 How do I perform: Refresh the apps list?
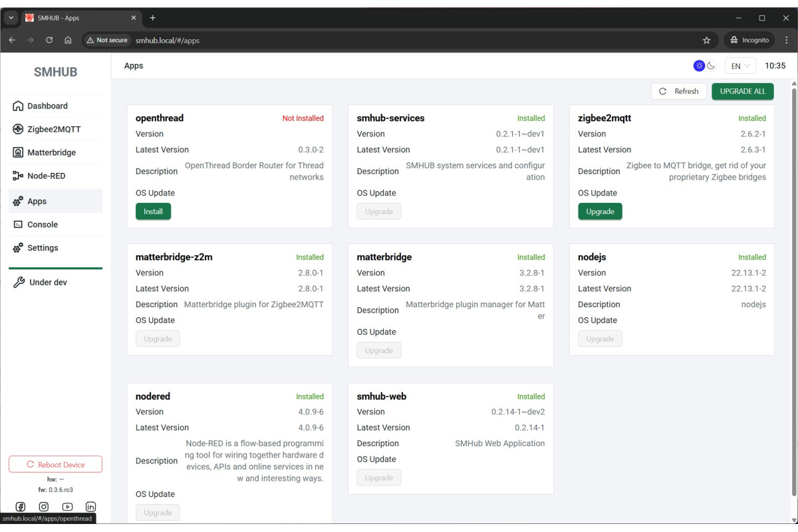tap(679, 91)
